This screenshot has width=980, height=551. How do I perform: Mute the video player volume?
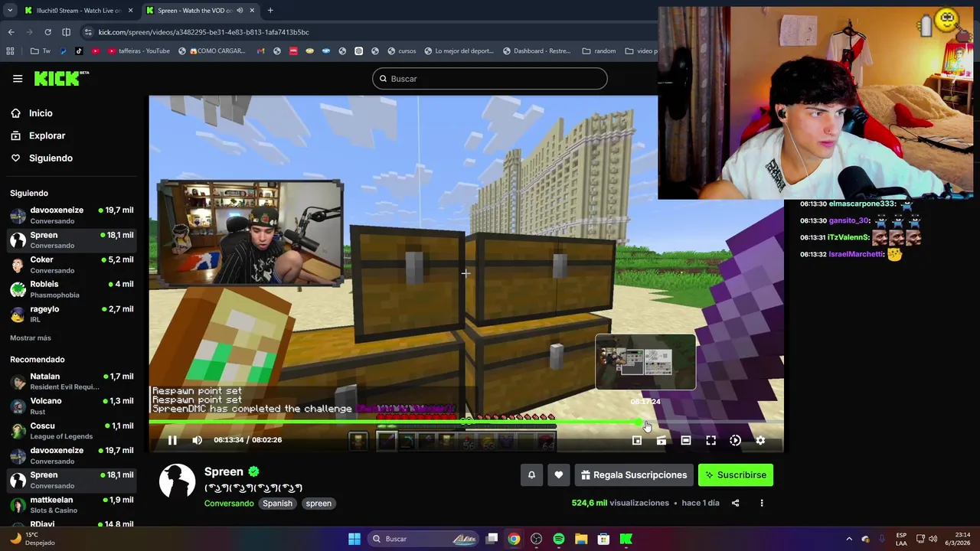tap(197, 440)
